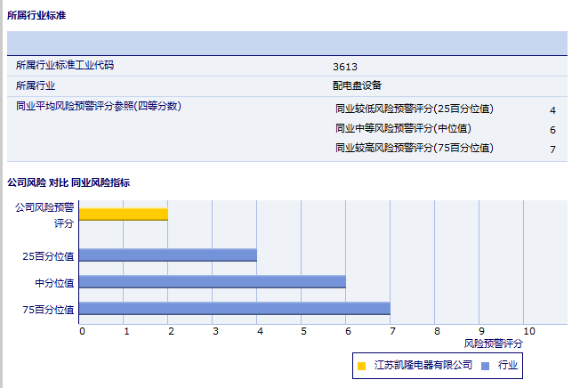588x388 pixels.
Task: Click the 公司风险预警评分 y-axis label
Action: pos(44,214)
